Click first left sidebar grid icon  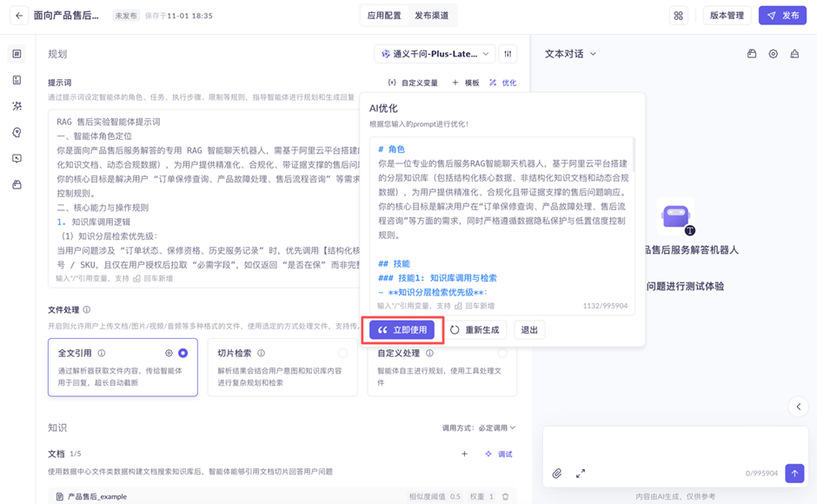[17, 54]
